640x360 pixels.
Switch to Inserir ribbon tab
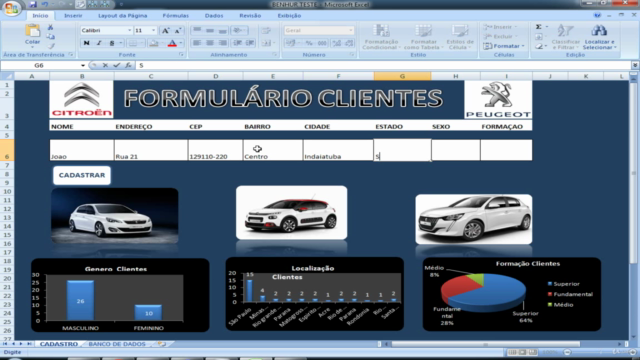click(73, 16)
